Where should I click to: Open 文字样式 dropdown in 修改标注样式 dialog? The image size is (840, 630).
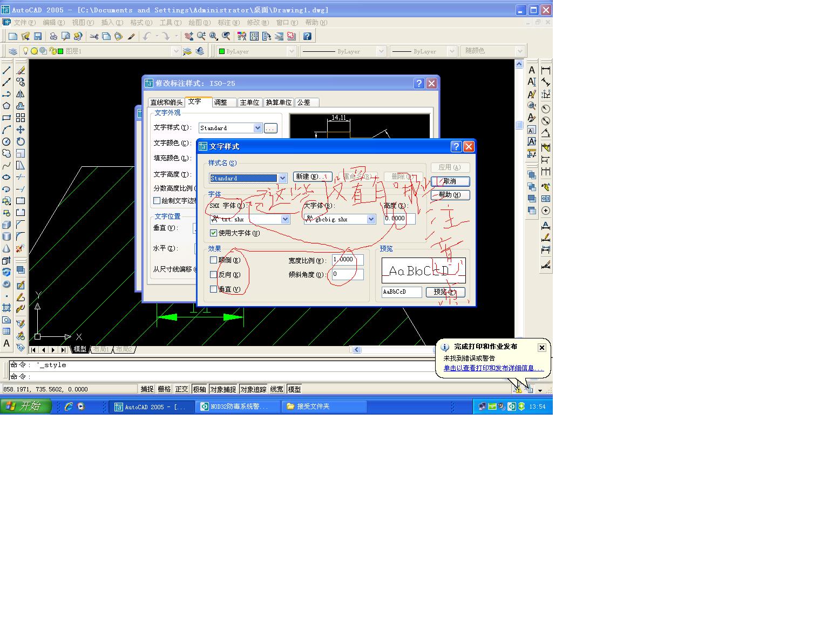tap(258, 128)
